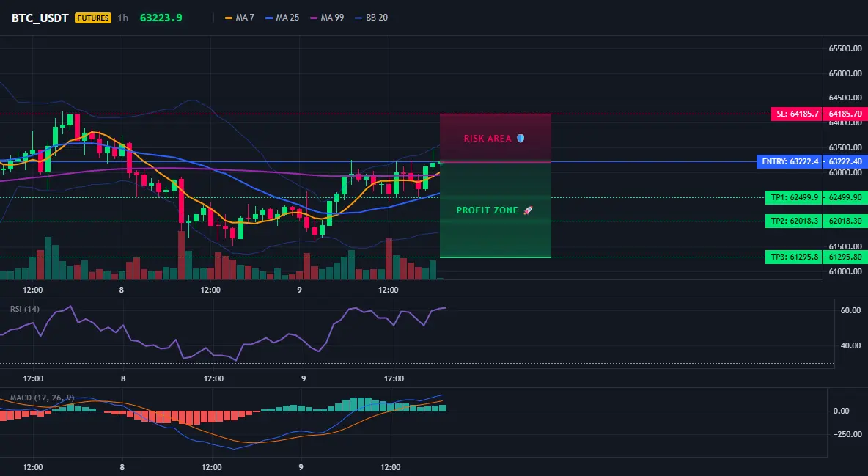Click the blue ENTRY: 63222.4 label
Image resolution: width=868 pixels, height=476 pixels.
coord(789,162)
